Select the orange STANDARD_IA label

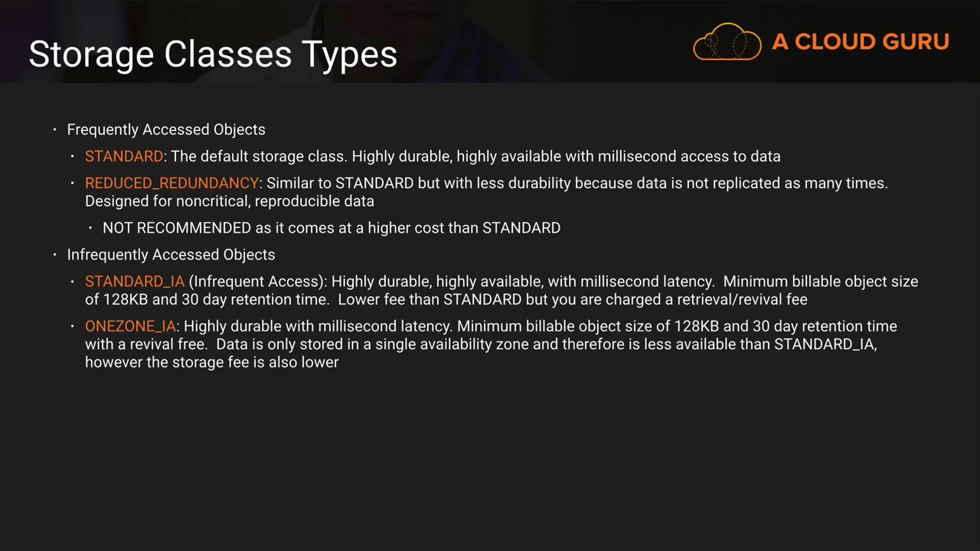pyautogui.click(x=135, y=281)
